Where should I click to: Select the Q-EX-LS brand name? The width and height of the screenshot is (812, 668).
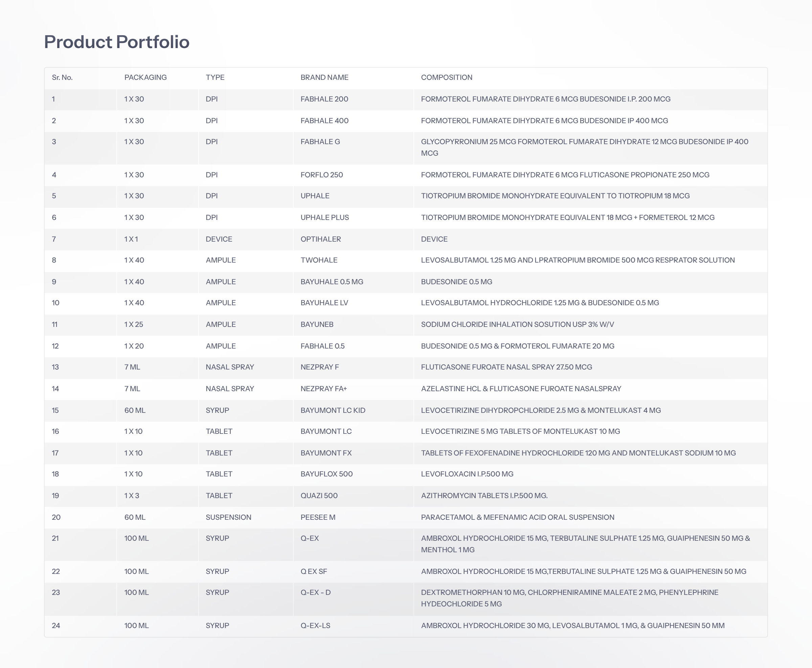(x=315, y=626)
